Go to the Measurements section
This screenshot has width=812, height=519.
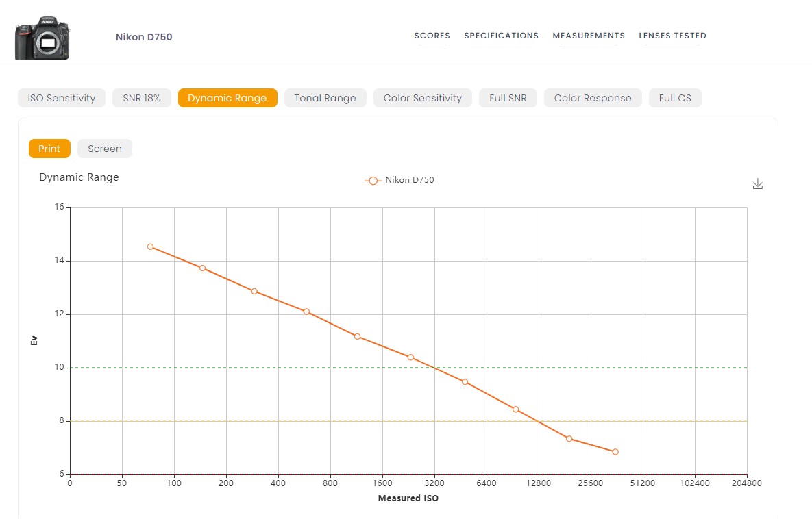(589, 36)
